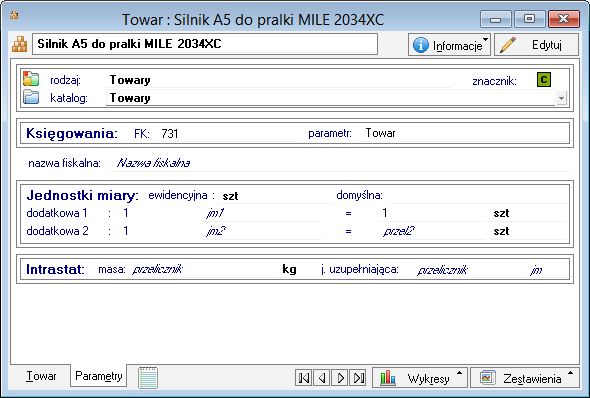Close the Towar window

pos(563,19)
